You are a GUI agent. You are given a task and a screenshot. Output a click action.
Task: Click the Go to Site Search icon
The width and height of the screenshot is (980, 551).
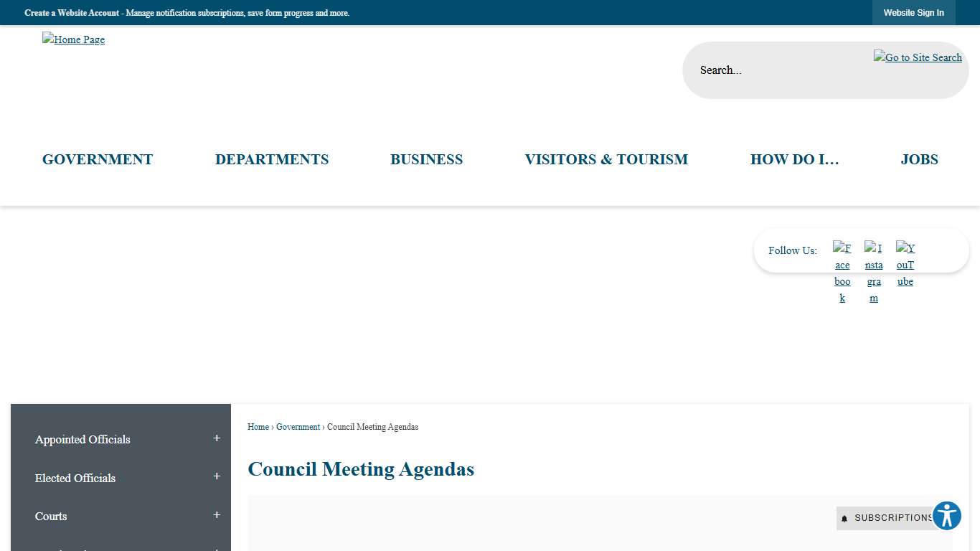point(918,57)
